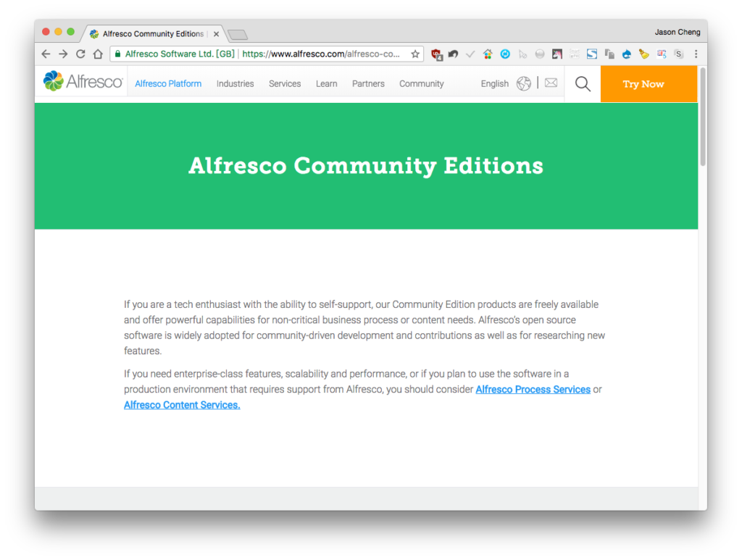Open the Community menu

click(x=422, y=84)
